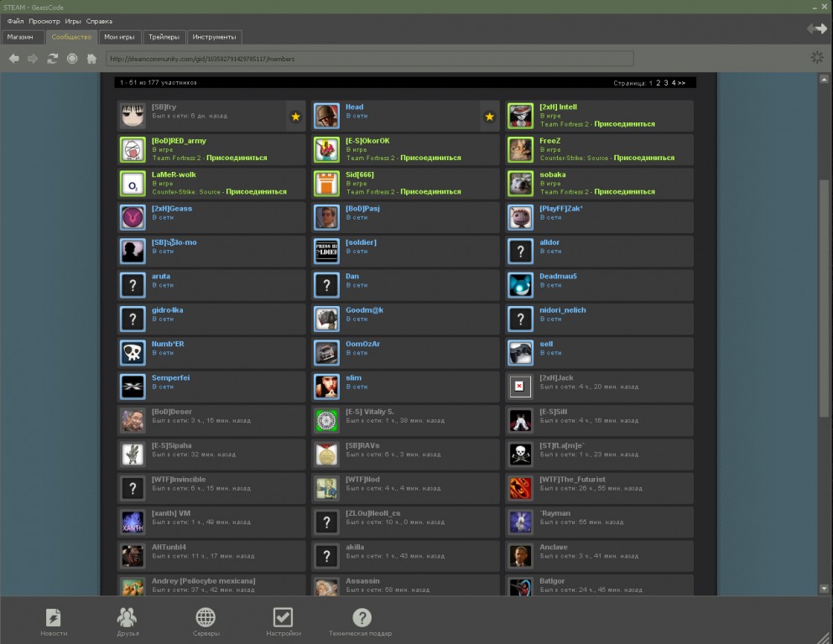This screenshot has width=833, height=644.
Task: Go to members page 4
Action: 673,83
